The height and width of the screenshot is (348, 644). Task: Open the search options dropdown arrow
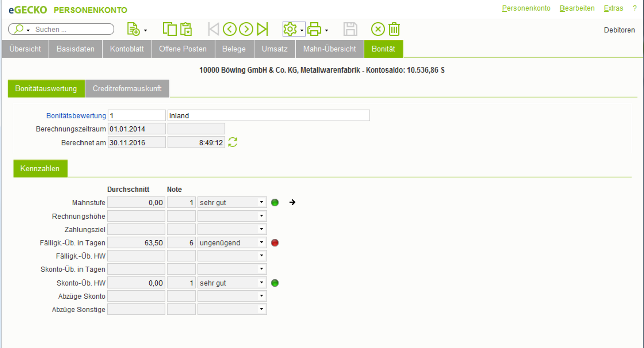coord(28,30)
